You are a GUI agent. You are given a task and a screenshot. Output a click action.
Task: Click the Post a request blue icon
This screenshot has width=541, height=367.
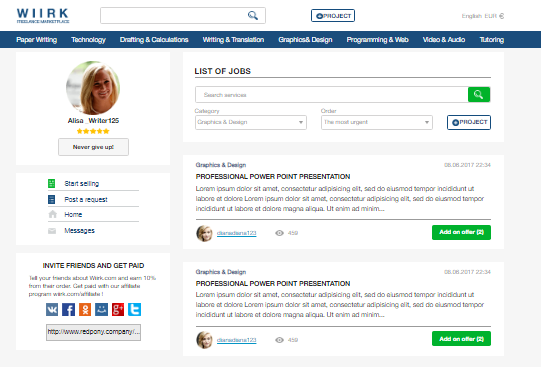point(51,199)
